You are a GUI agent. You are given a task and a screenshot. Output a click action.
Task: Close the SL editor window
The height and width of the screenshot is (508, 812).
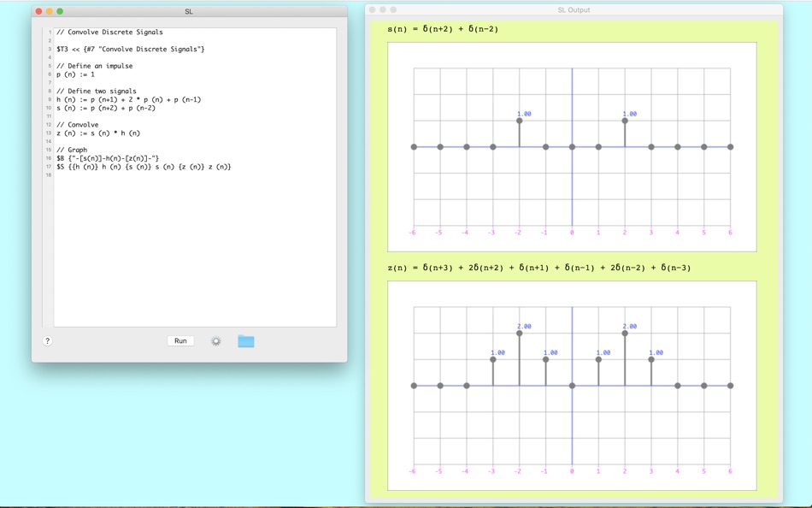pyautogui.click(x=38, y=11)
